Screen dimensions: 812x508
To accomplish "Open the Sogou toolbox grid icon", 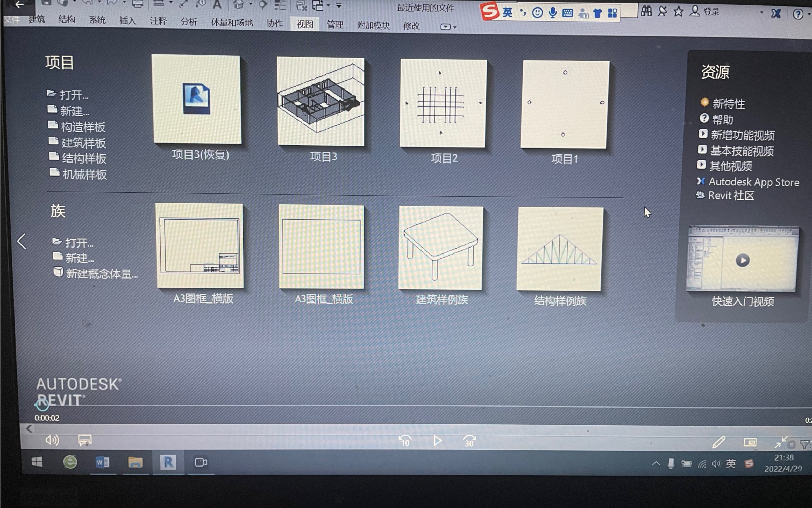I will coord(612,13).
